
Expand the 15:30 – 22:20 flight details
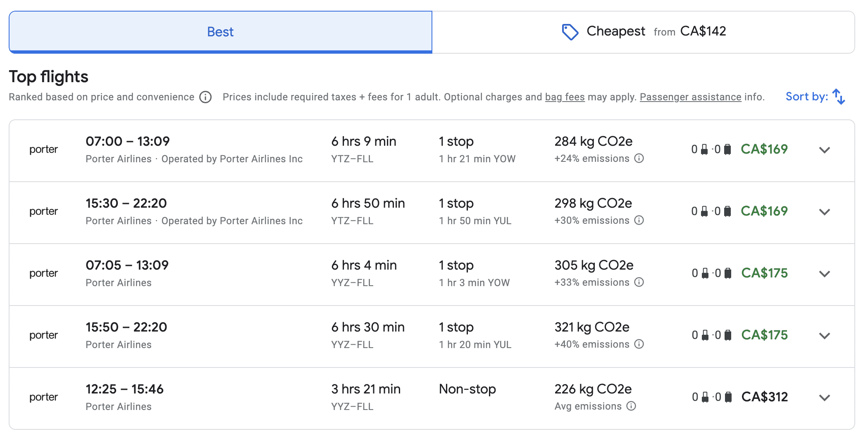point(825,212)
